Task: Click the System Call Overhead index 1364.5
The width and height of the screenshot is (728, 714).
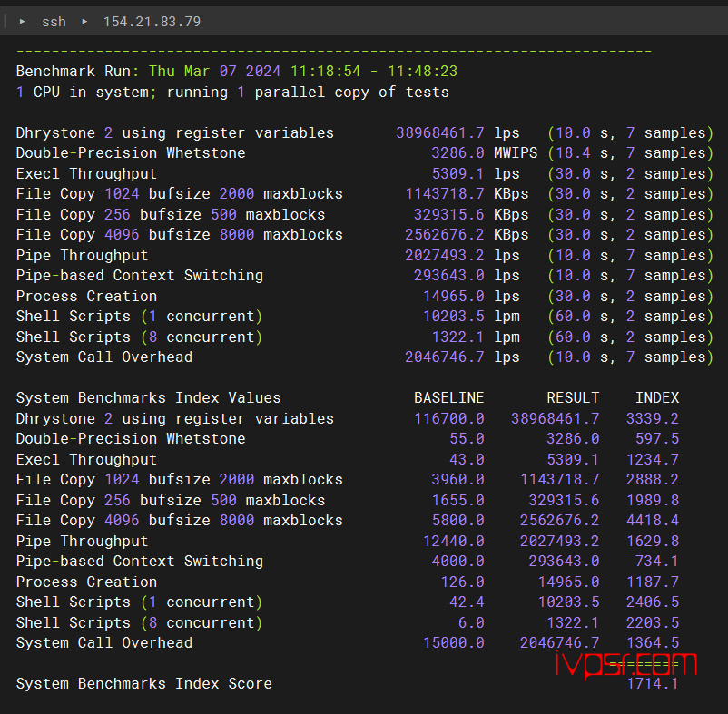Action: [x=653, y=643]
